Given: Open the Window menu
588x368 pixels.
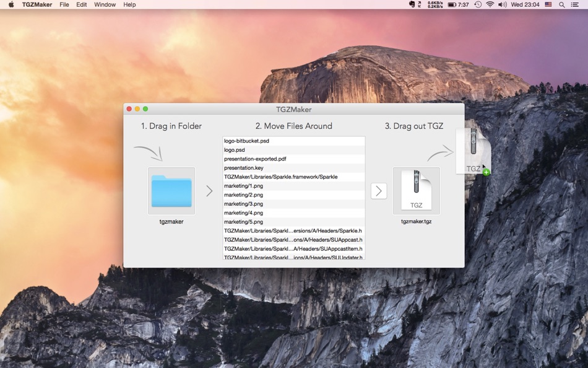Looking at the screenshot, I should [105, 4].
